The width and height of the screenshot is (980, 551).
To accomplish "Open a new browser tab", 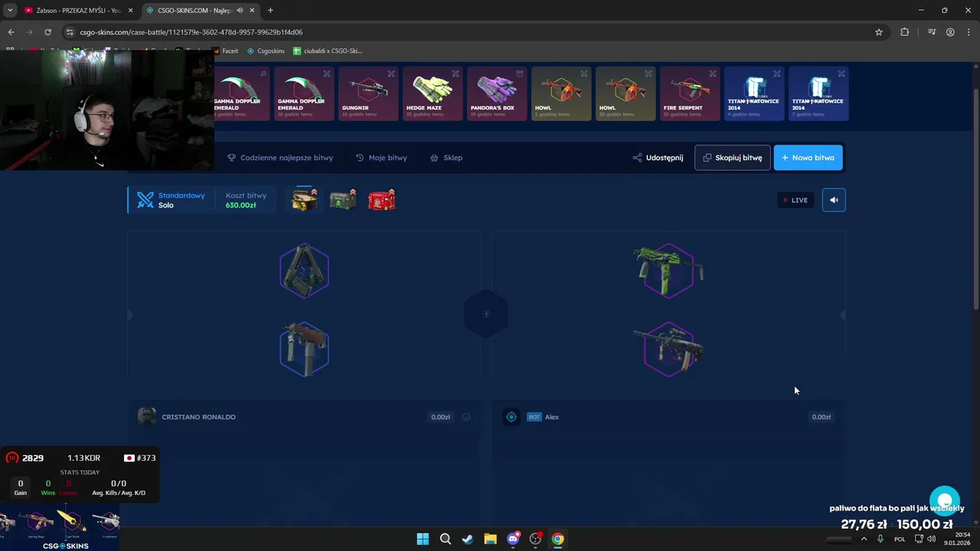I will pos(270,10).
